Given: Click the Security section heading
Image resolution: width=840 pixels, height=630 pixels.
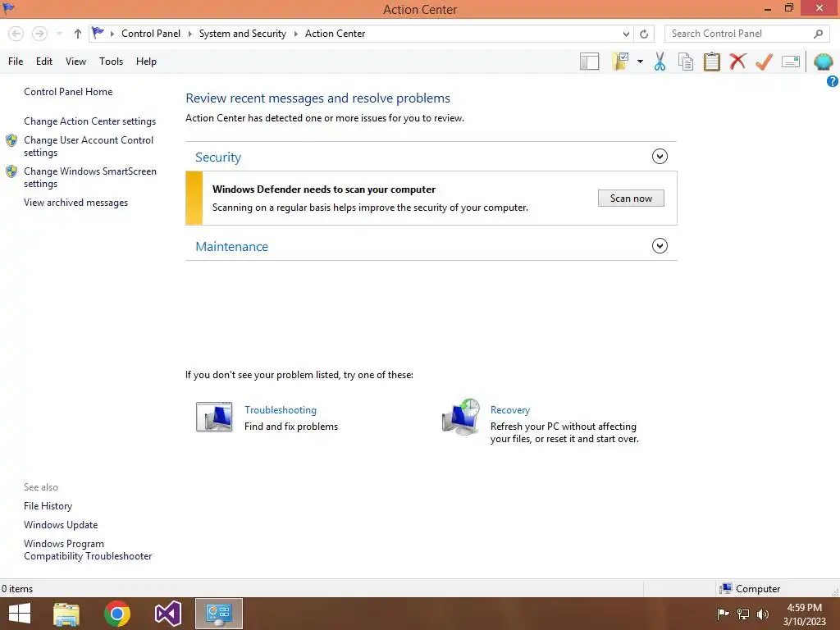Looking at the screenshot, I should coord(218,157).
